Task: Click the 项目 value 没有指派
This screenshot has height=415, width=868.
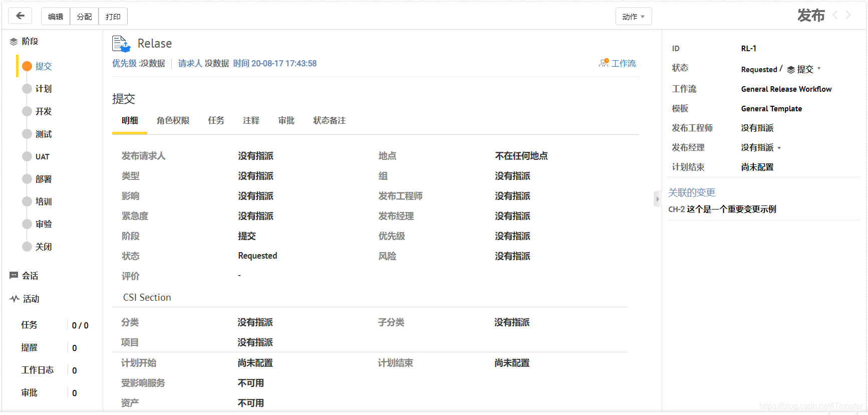Action: (x=255, y=342)
